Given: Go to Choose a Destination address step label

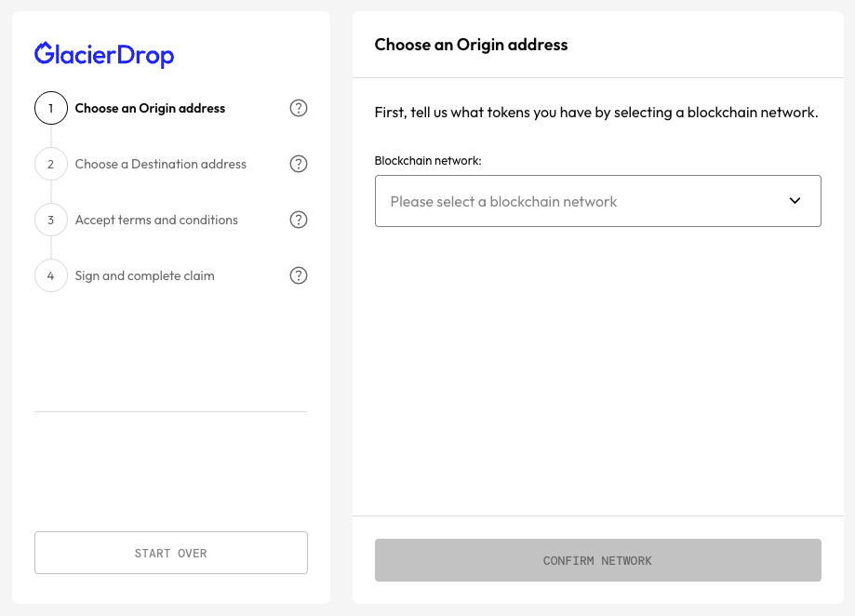Looking at the screenshot, I should (x=160, y=164).
